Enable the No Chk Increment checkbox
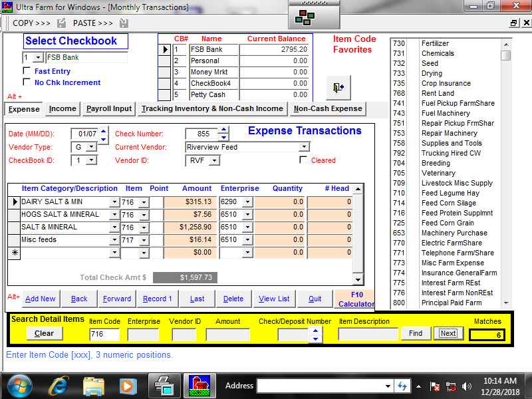This screenshot has width=532, height=399. pyautogui.click(x=25, y=82)
